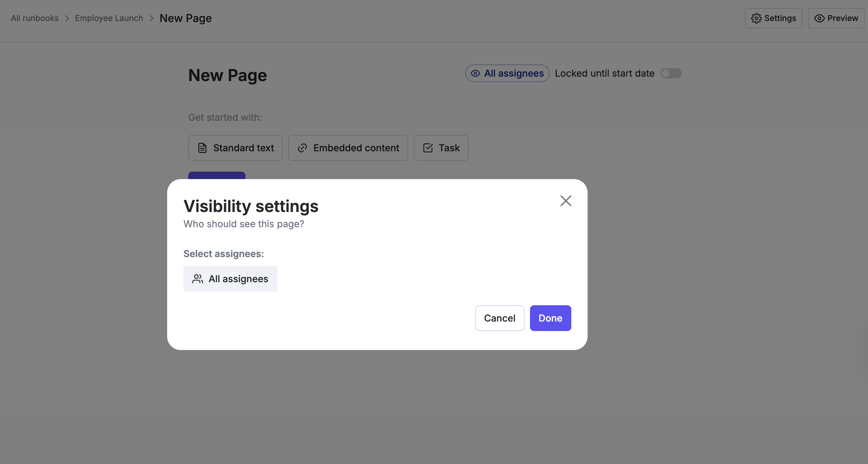The height and width of the screenshot is (464, 868).
Task: Open the All assignees visibility pill
Action: [507, 73]
